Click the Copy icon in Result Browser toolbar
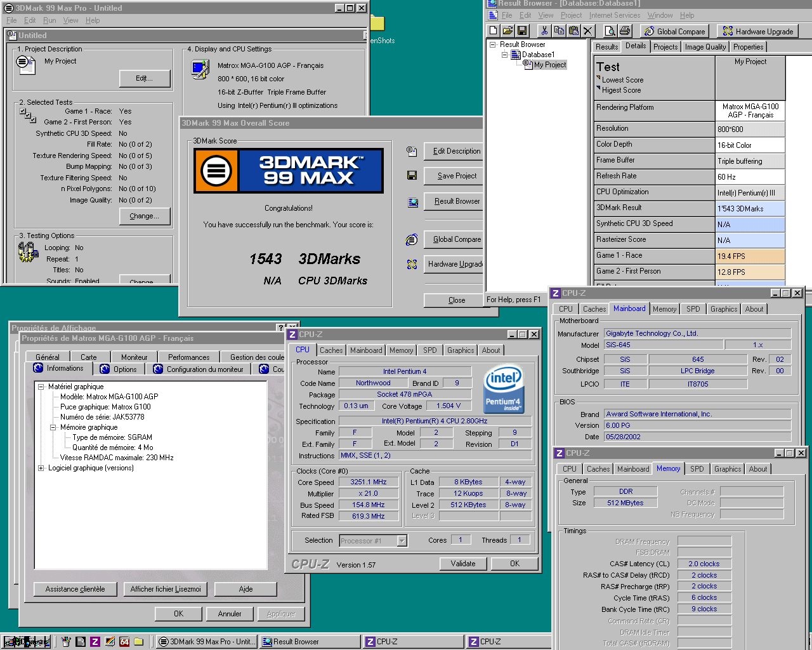 (559, 30)
